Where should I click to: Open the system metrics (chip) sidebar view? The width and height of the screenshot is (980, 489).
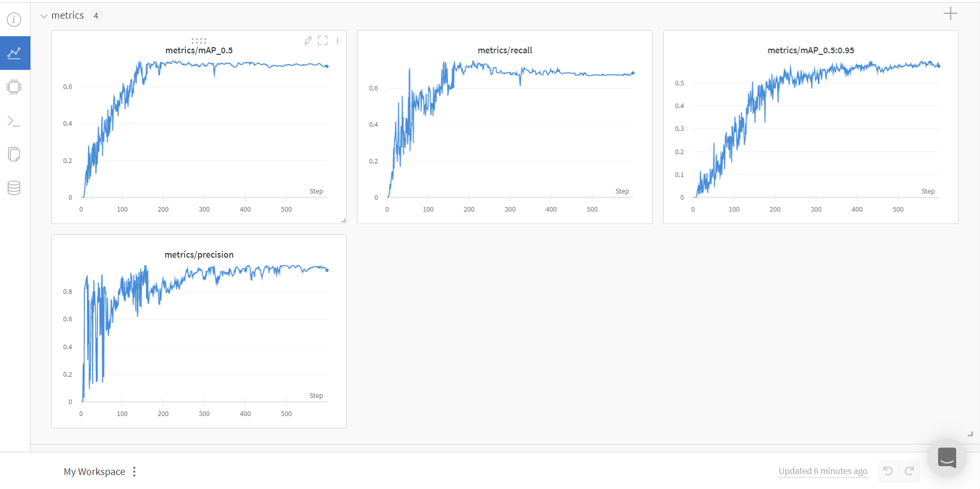click(14, 86)
